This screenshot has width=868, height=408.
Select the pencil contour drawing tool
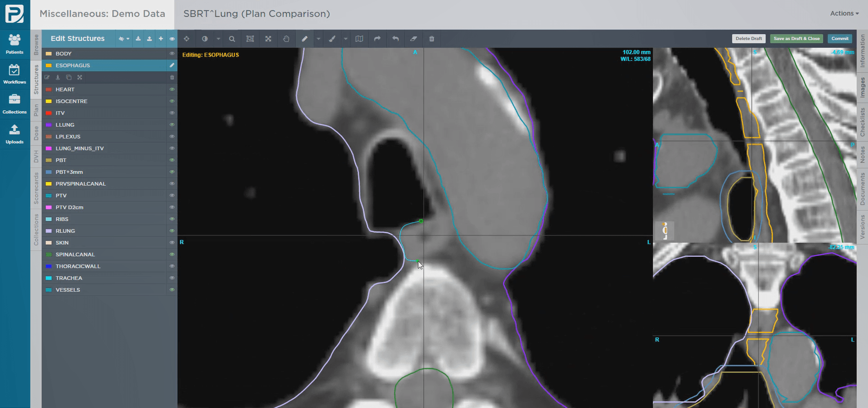(x=304, y=39)
